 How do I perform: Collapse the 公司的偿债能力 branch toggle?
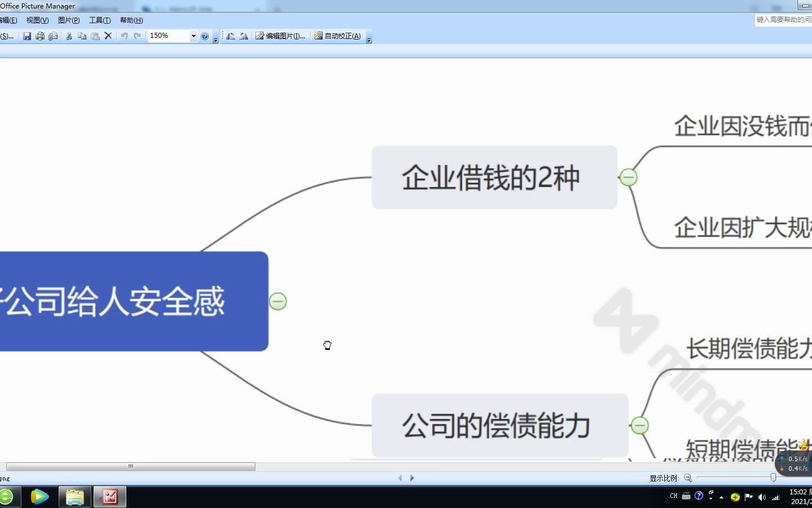639,426
